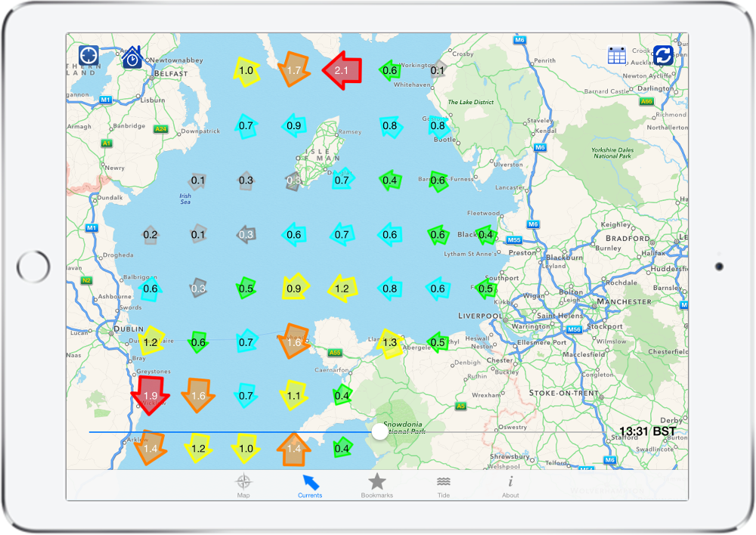This screenshot has width=756, height=535.
Task: Tap the Belfast city label
Action: click(171, 74)
